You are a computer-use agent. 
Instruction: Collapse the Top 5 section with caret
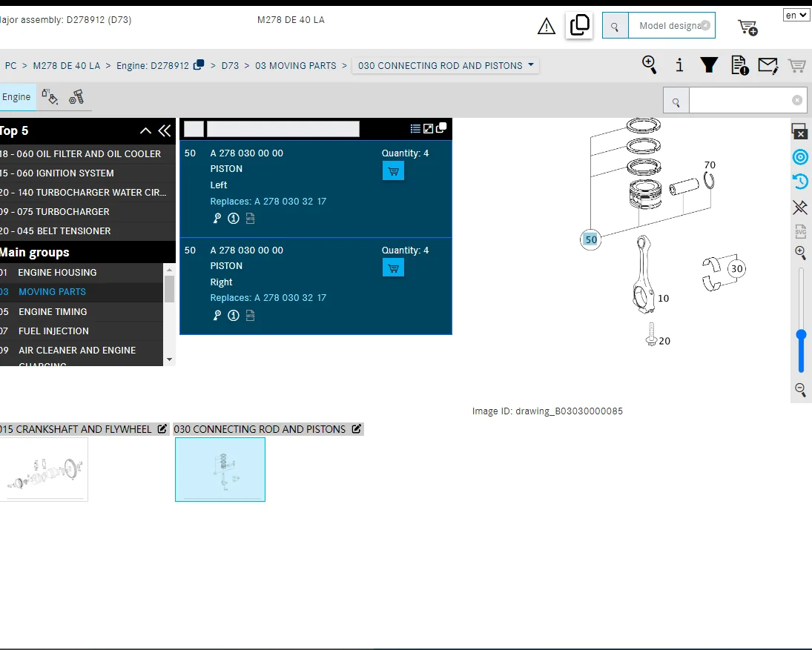tap(145, 131)
